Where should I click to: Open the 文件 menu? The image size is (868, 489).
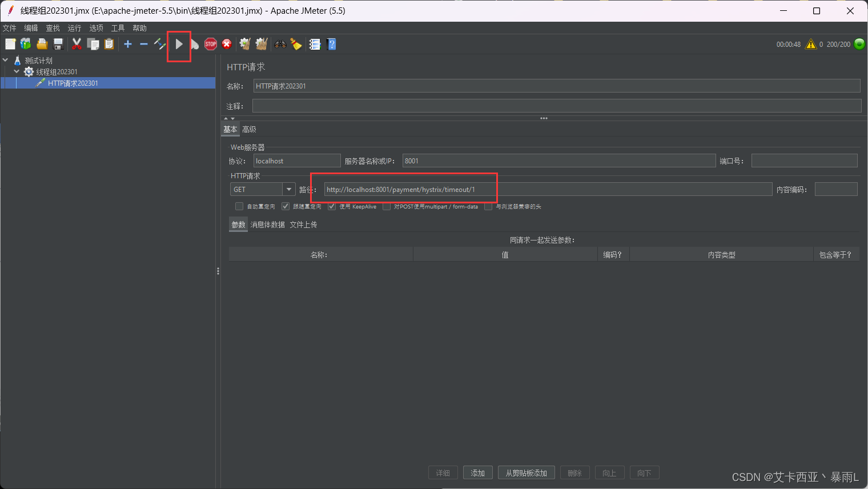pos(10,28)
